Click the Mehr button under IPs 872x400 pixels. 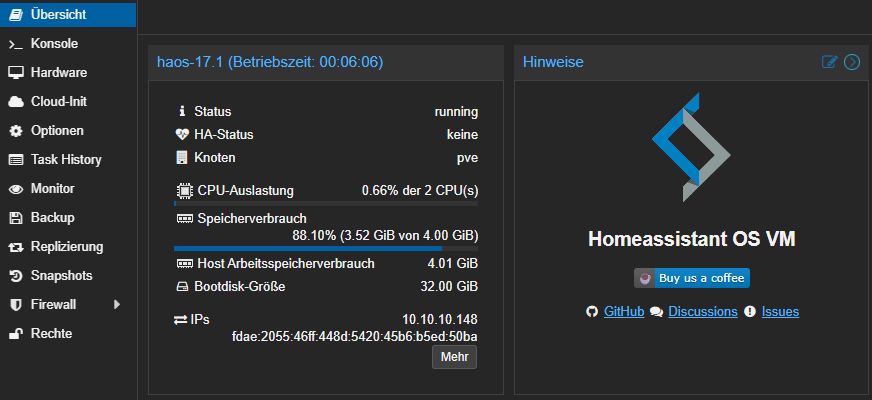pyautogui.click(x=454, y=357)
